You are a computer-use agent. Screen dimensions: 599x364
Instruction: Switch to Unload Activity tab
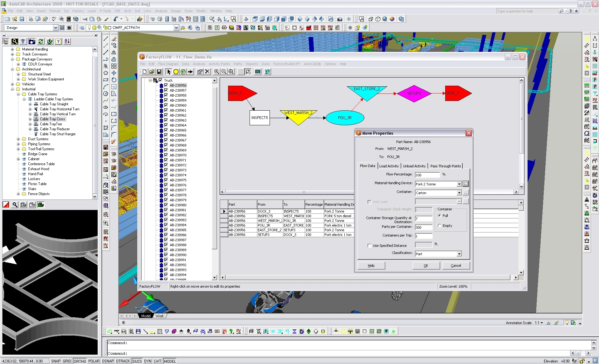pos(414,166)
